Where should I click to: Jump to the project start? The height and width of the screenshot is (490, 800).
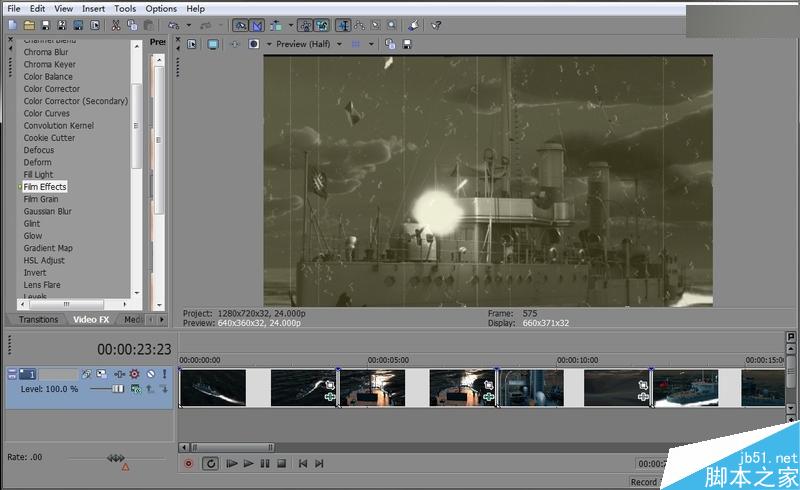point(303,463)
